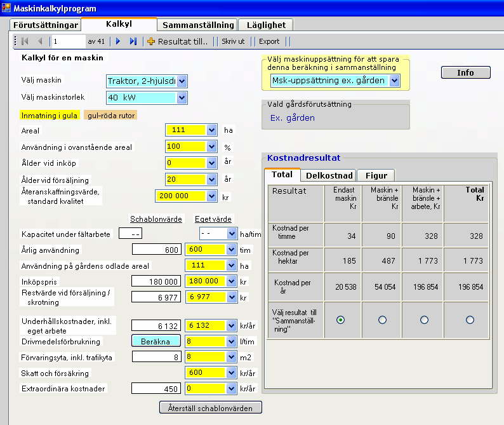
Task: Expand Skatt och försäkring dropdown
Action: tap(231, 372)
